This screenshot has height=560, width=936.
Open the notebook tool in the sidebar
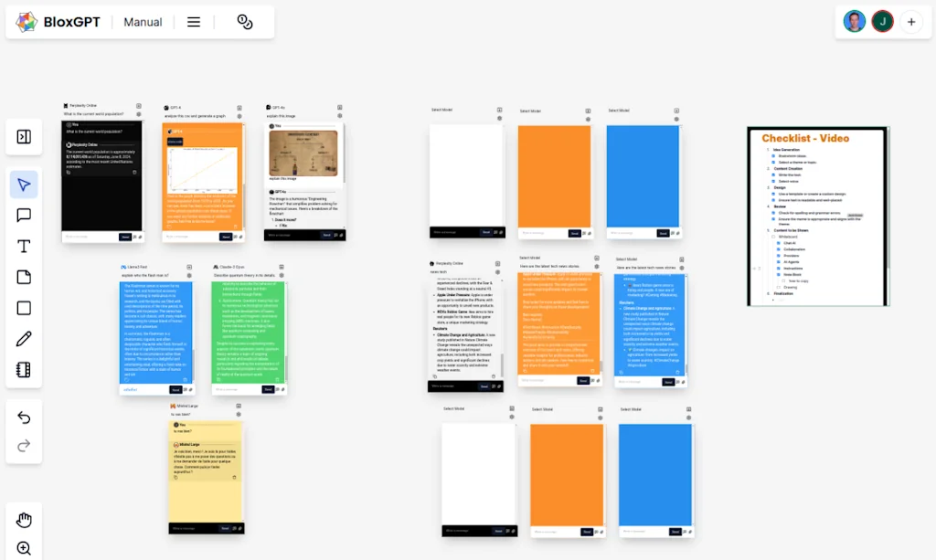pyautogui.click(x=24, y=368)
